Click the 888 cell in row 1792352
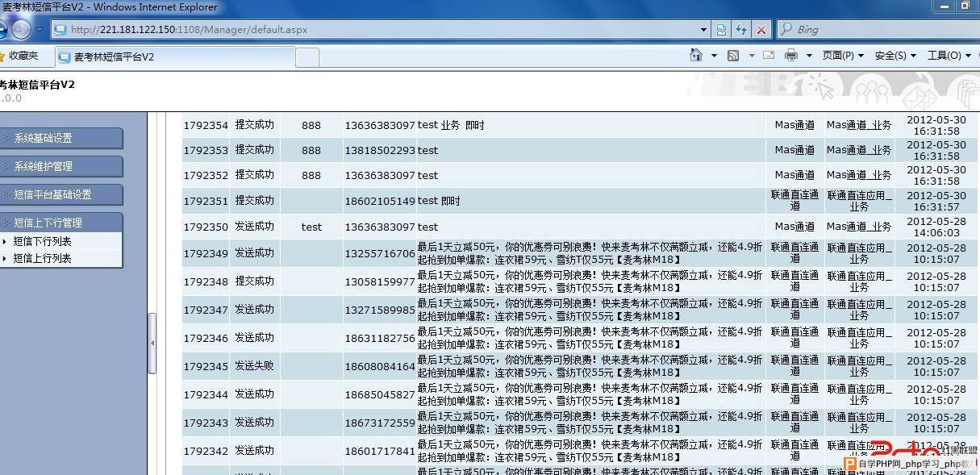This screenshot has width=980, height=475. (311, 175)
